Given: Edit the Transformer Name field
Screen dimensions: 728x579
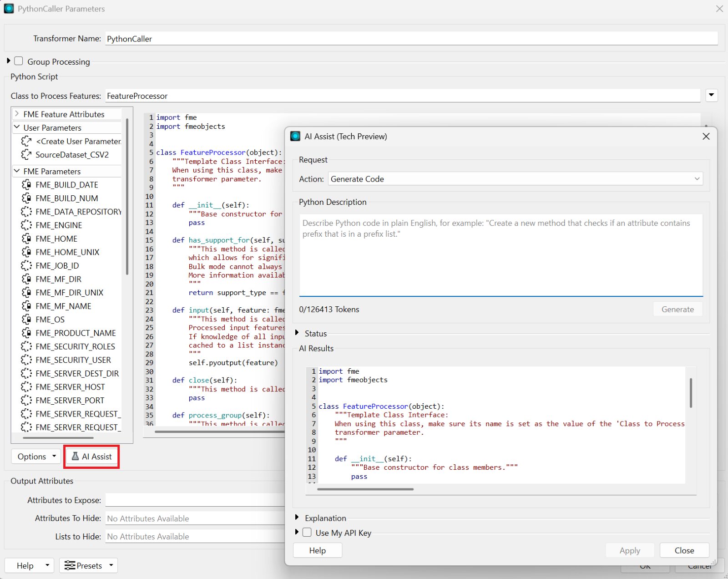Looking at the screenshot, I should (x=412, y=39).
